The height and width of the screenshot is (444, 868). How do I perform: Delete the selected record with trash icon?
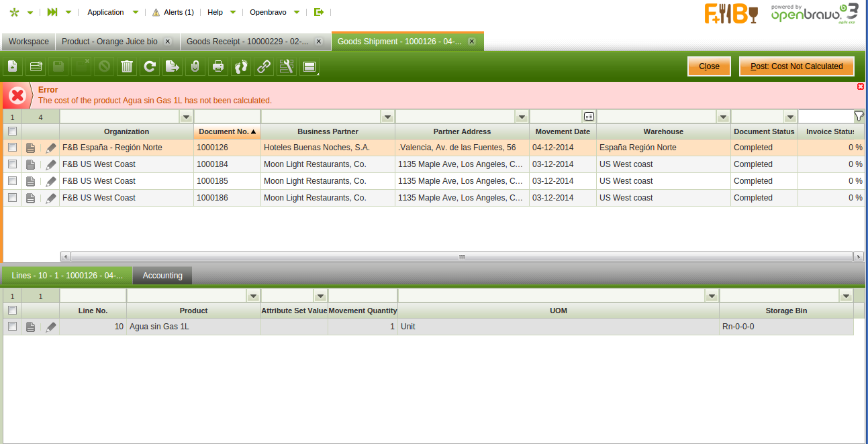[x=126, y=66]
